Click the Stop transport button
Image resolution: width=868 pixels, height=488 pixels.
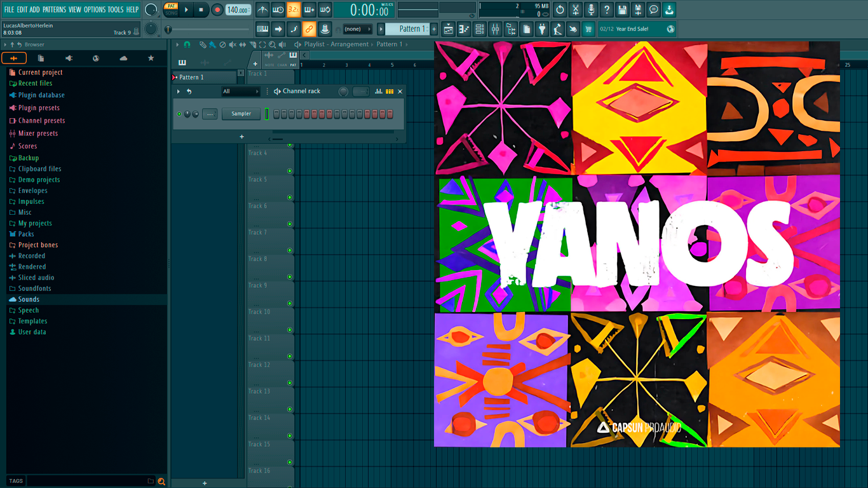click(x=201, y=10)
